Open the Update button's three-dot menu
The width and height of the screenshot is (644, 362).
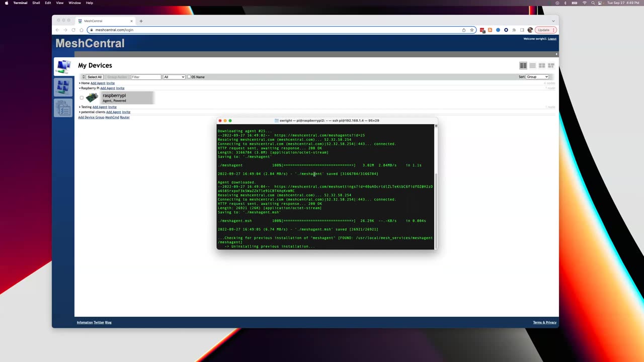click(553, 30)
